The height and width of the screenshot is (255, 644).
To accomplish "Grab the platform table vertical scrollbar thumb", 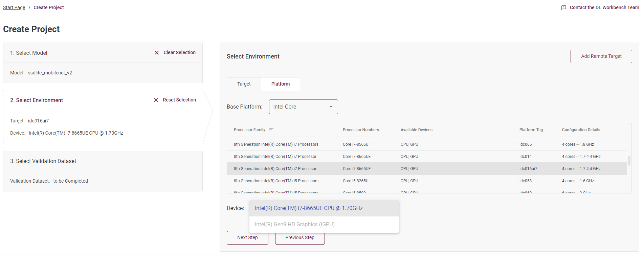I will coord(629,161).
